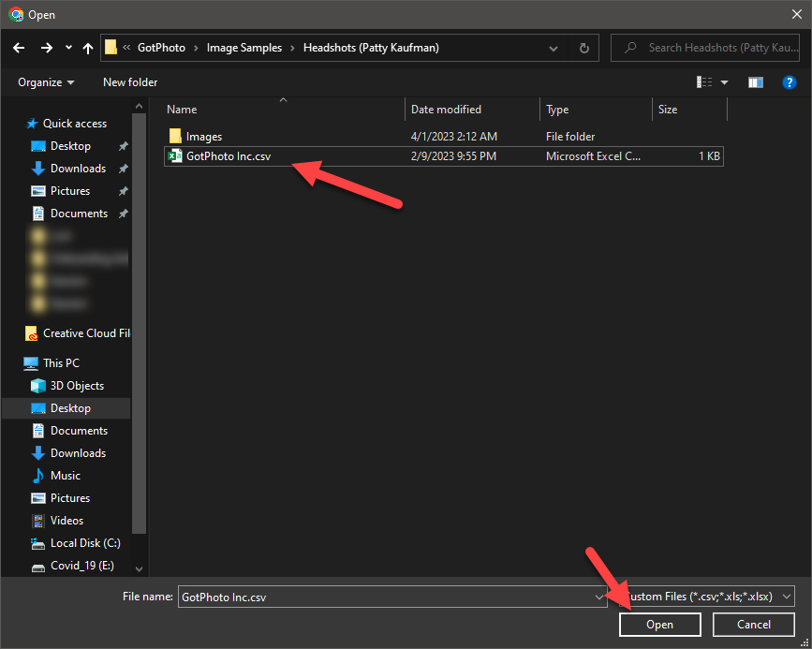The width and height of the screenshot is (812, 649).
Task: Open Covid_19 (E:) drive
Action: [x=72, y=566]
